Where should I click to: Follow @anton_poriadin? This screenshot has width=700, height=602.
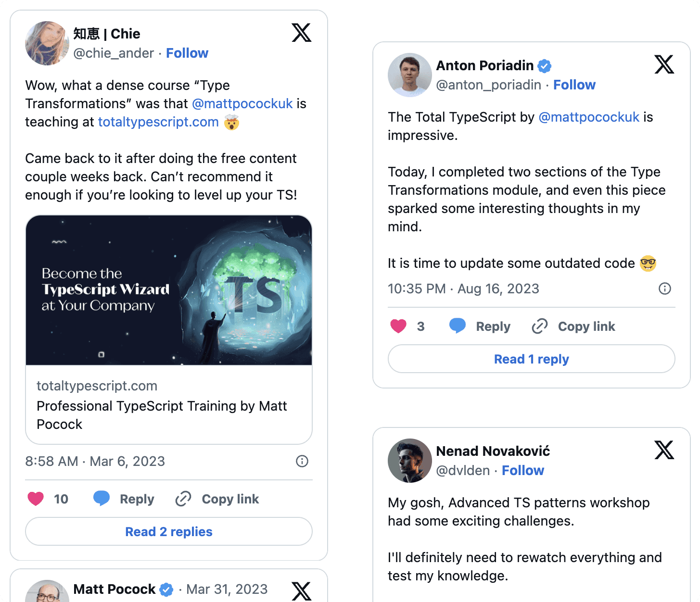pos(574,85)
